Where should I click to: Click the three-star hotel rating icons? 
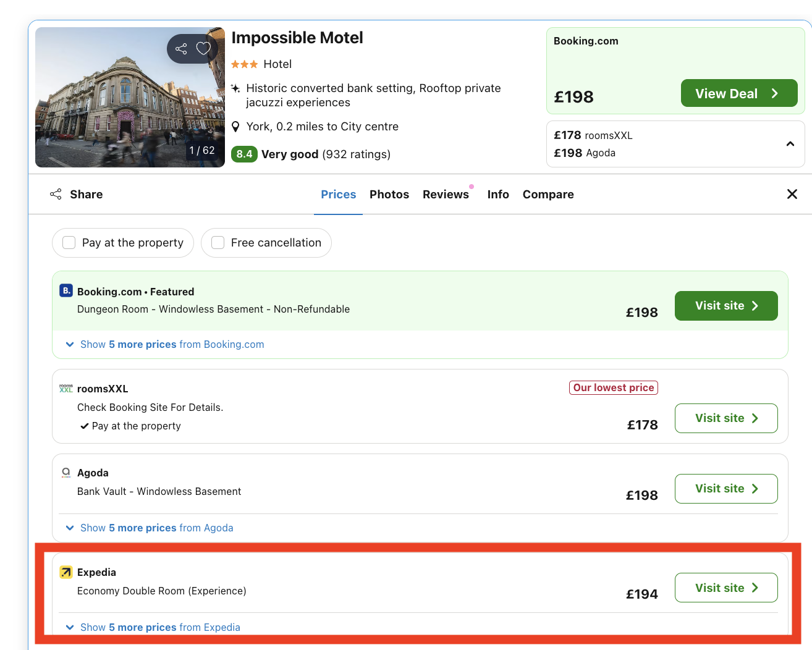[244, 64]
